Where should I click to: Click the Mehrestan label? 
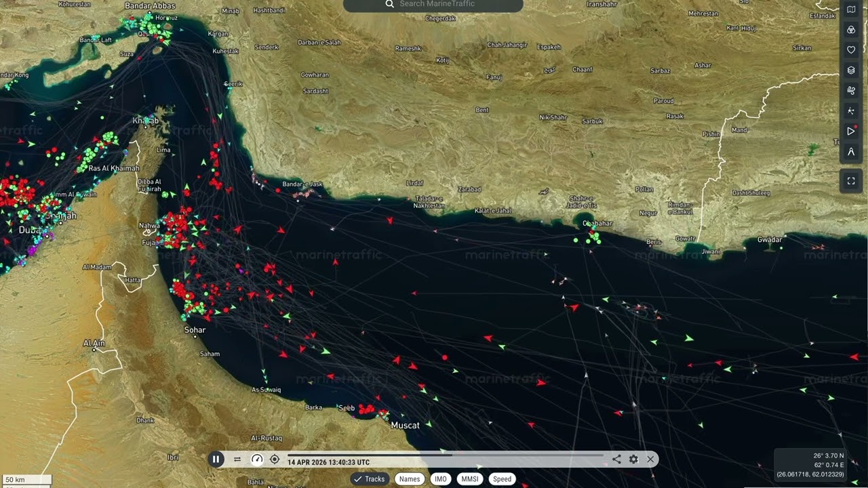click(703, 14)
